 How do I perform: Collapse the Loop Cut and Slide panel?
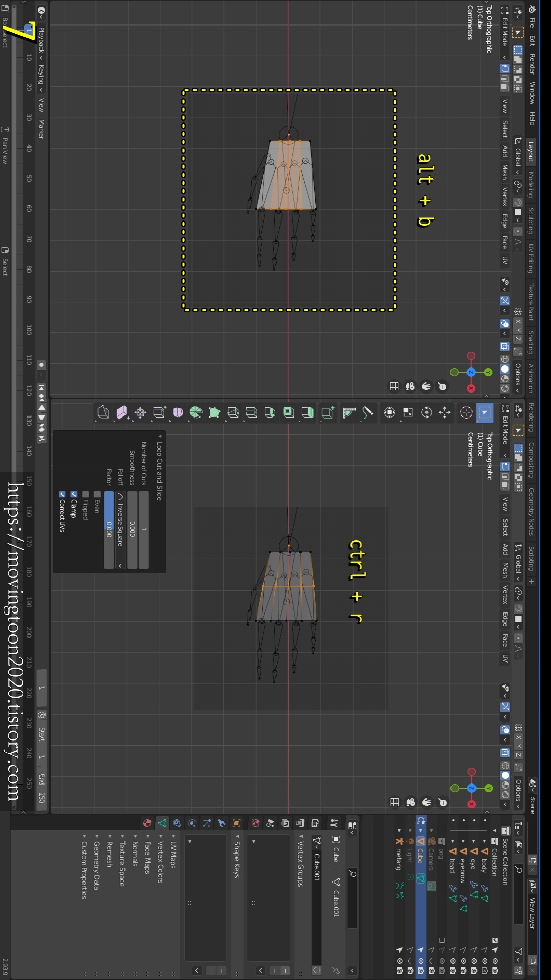159,437
